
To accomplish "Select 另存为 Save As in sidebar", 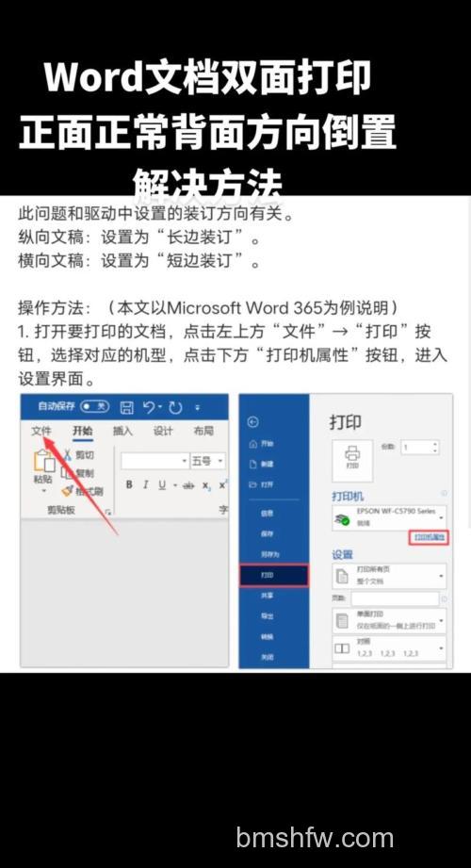I will pyautogui.click(x=270, y=554).
